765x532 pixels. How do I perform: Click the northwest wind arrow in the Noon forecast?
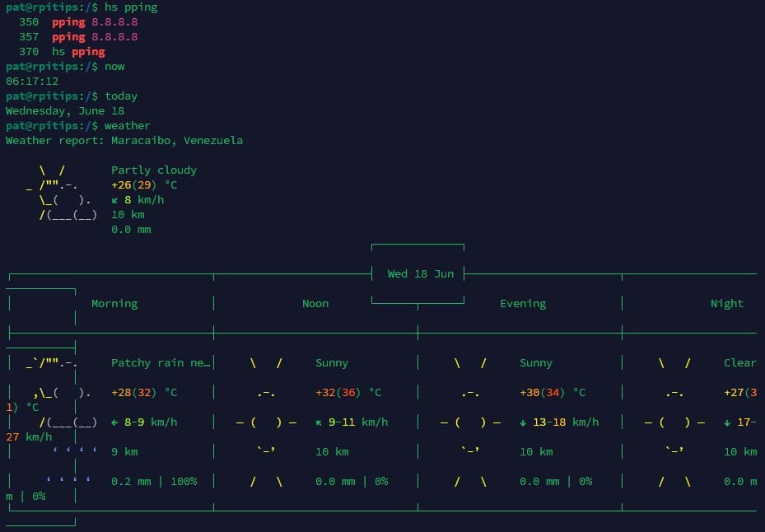pyautogui.click(x=320, y=422)
